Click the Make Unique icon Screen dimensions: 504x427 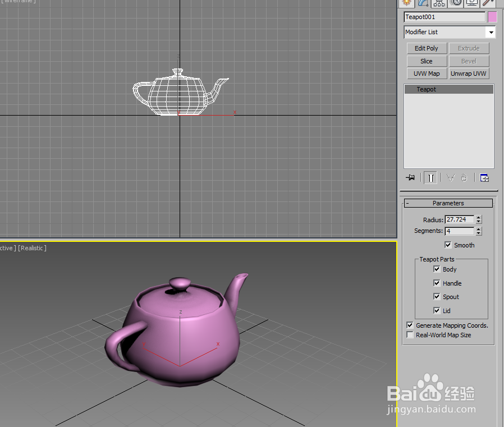451,178
